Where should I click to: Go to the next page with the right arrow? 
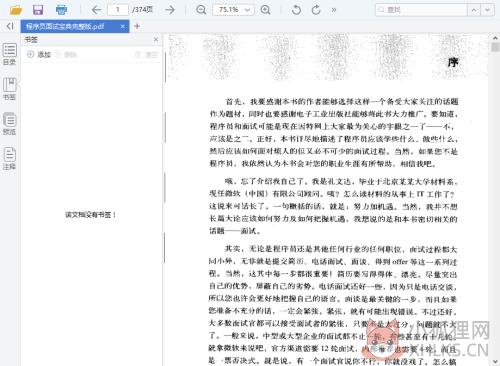[x=170, y=10]
